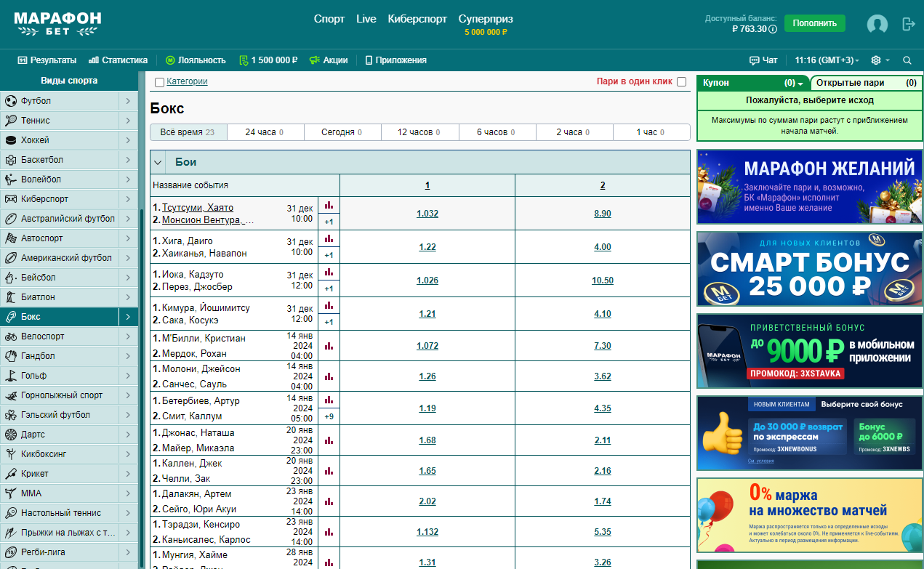Select the Сегодня filter tab
The width and height of the screenshot is (924, 569).
click(x=342, y=132)
